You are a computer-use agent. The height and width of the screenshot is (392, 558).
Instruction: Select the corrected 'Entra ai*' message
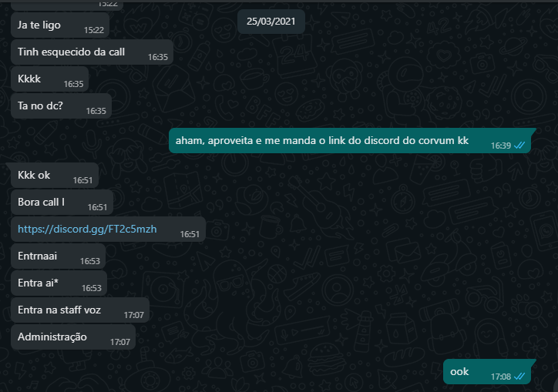(x=59, y=283)
